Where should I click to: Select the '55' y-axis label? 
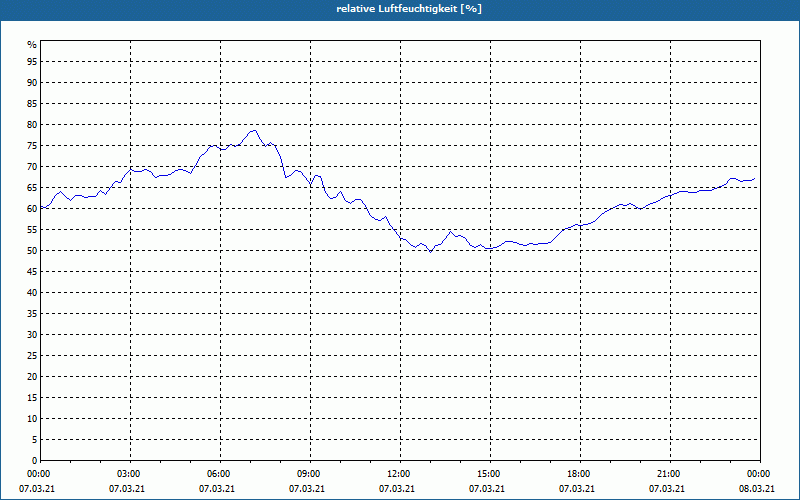click(x=32, y=230)
